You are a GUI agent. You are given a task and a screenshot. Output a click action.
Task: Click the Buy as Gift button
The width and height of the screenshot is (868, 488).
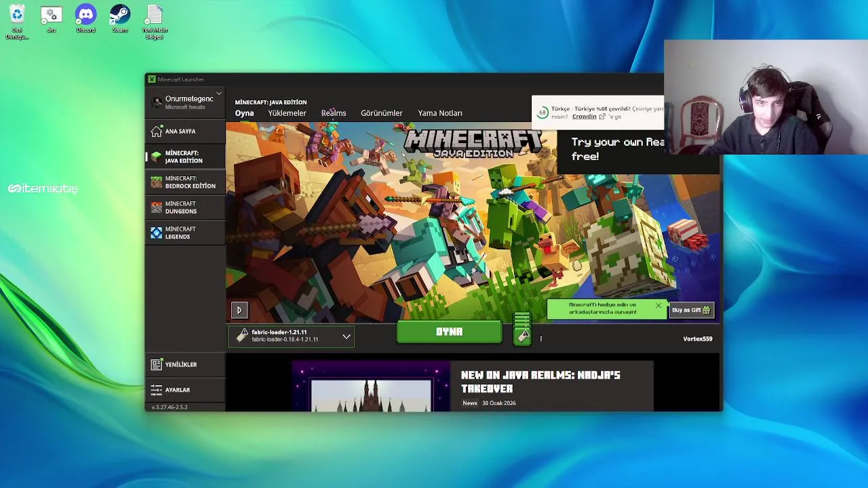(x=691, y=310)
